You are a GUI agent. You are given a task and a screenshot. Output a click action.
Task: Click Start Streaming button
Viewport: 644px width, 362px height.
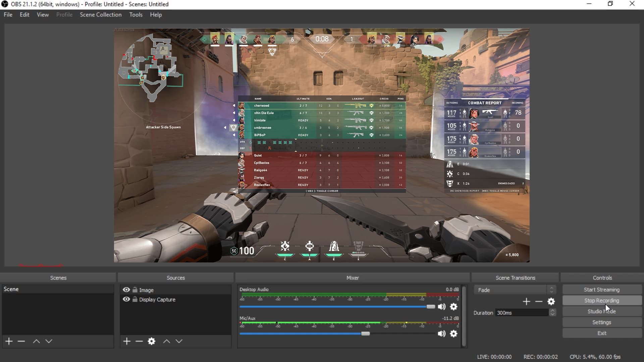(x=602, y=290)
